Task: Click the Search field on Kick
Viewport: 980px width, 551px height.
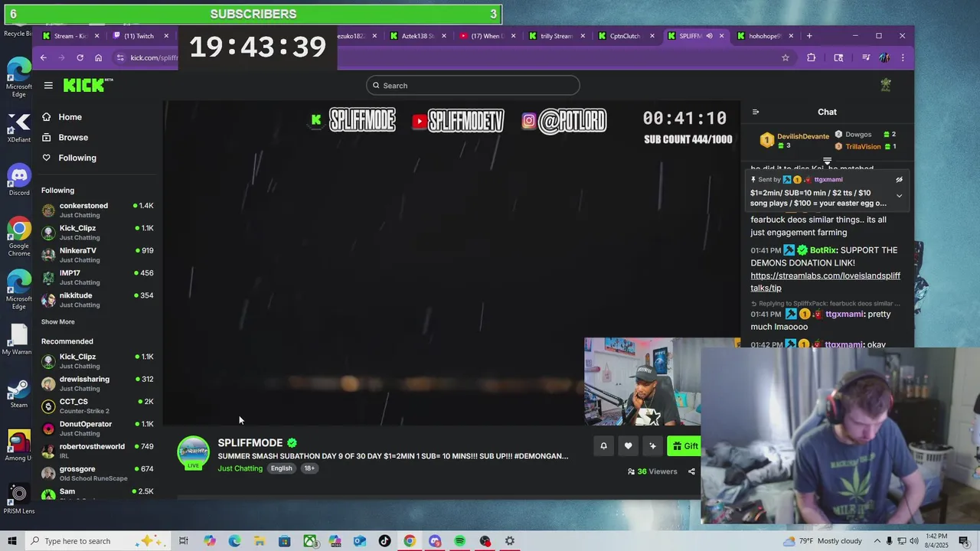Action: pos(472,86)
